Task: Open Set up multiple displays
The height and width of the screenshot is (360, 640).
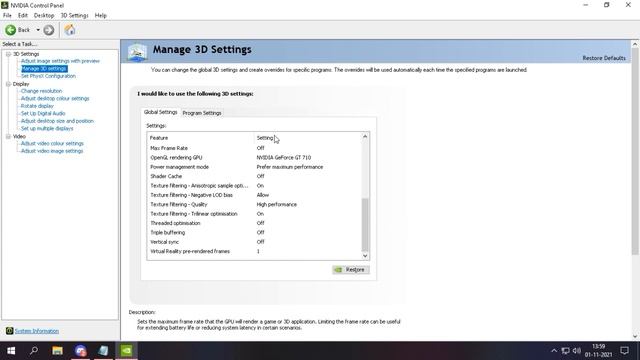Action: (47, 129)
